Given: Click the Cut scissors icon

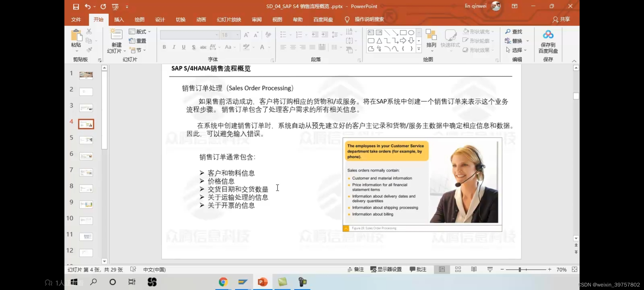Looking at the screenshot, I should (x=89, y=31).
